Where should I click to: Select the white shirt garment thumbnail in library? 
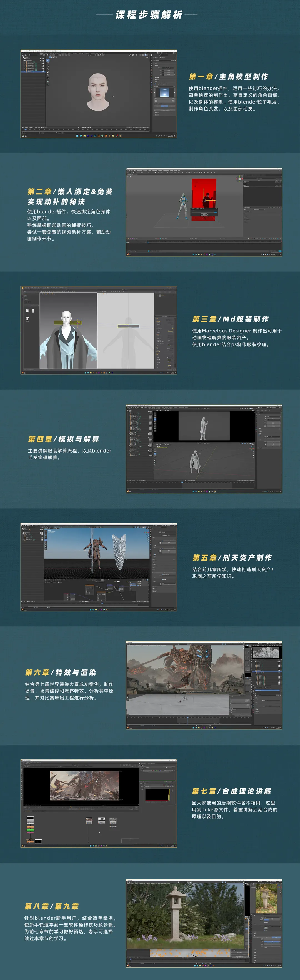click(27, 318)
